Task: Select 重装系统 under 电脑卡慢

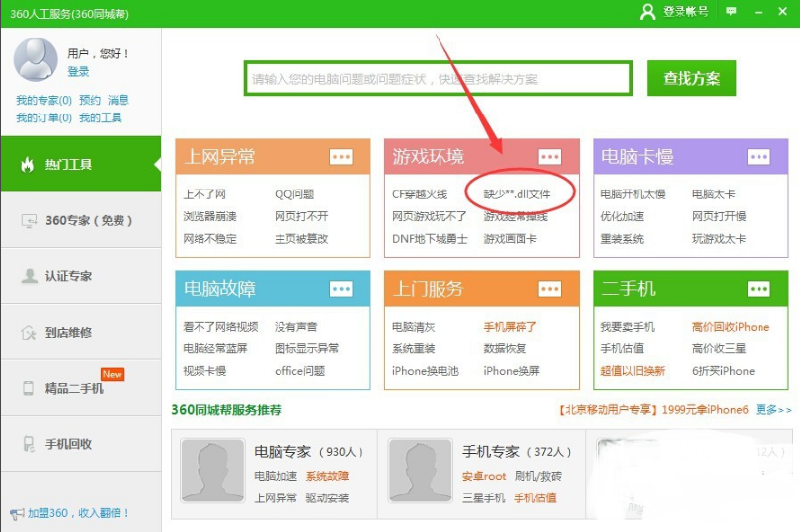Action: coord(622,239)
